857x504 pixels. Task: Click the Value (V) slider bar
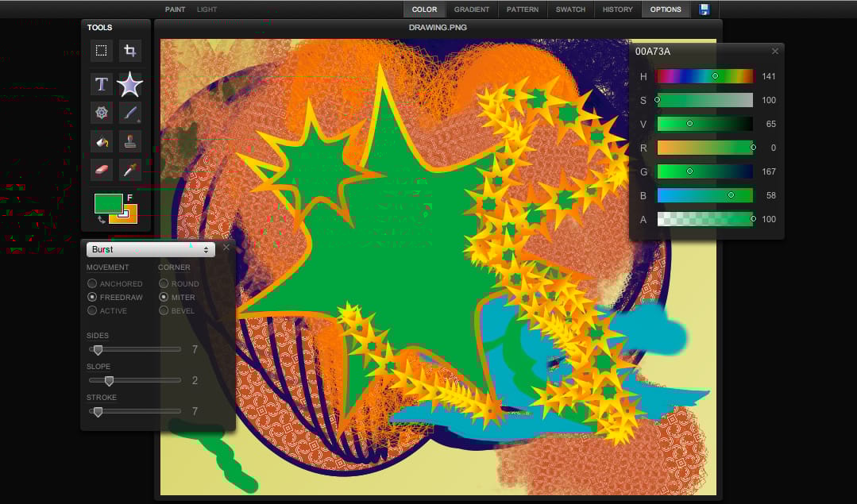[705, 124]
